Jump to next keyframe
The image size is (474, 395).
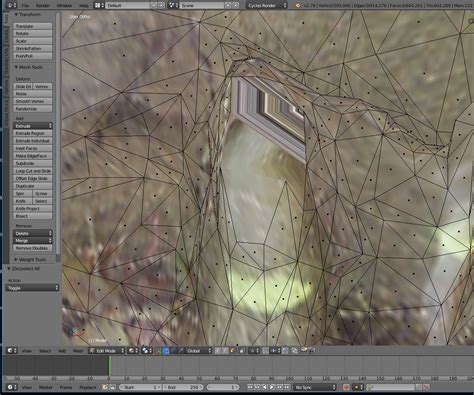click(279, 387)
